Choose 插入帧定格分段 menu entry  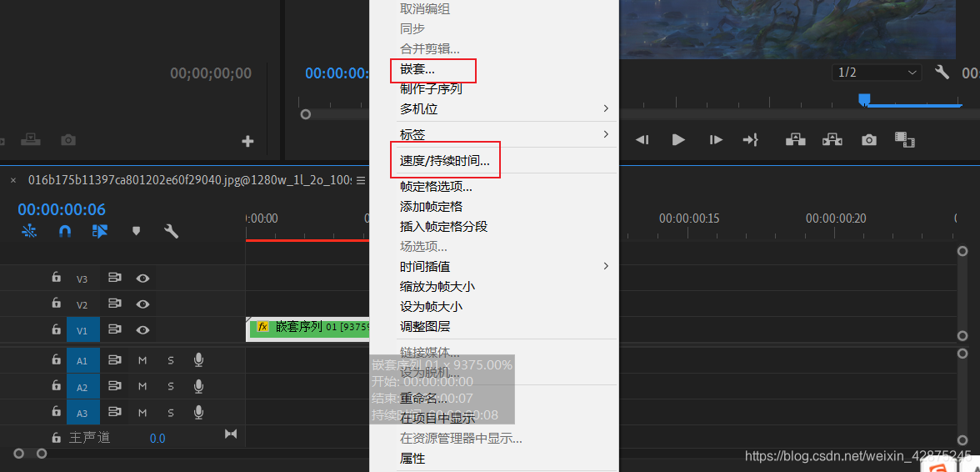click(443, 226)
